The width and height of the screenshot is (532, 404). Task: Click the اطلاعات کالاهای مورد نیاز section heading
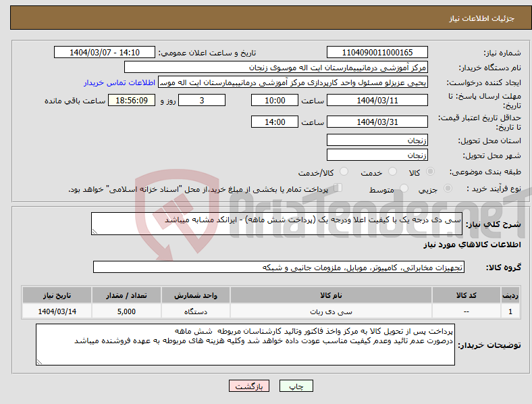[472, 245]
